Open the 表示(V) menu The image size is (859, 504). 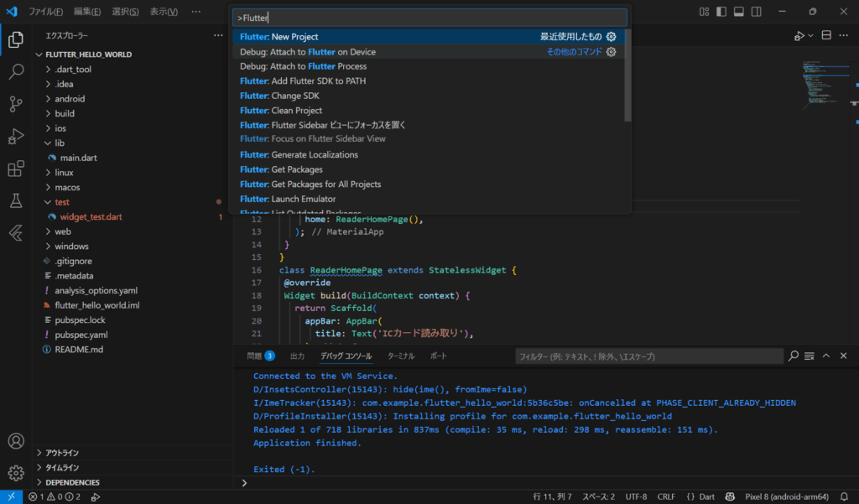[x=164, y=12]
